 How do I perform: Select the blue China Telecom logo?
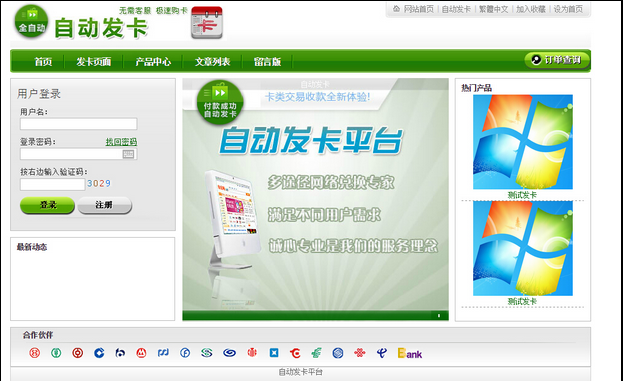[x=382, y=352]
